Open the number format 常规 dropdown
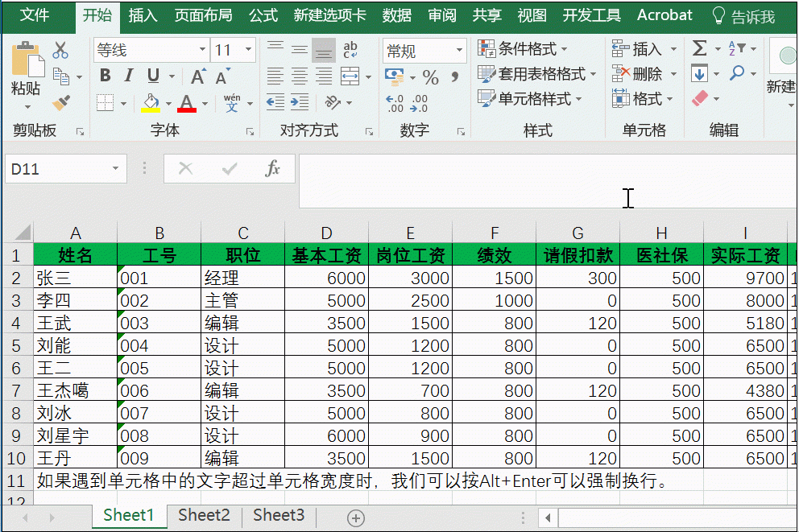 [x=459, y=50]
